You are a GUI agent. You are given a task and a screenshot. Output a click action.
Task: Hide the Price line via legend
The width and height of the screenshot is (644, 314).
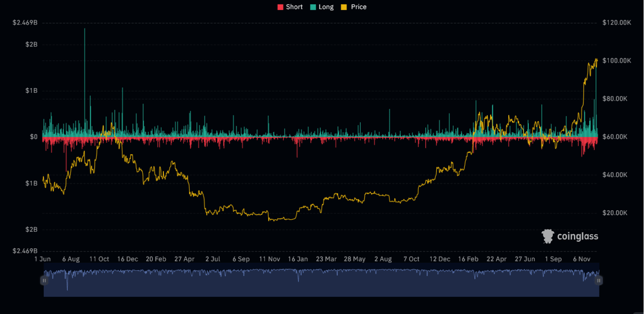[354, 7]
